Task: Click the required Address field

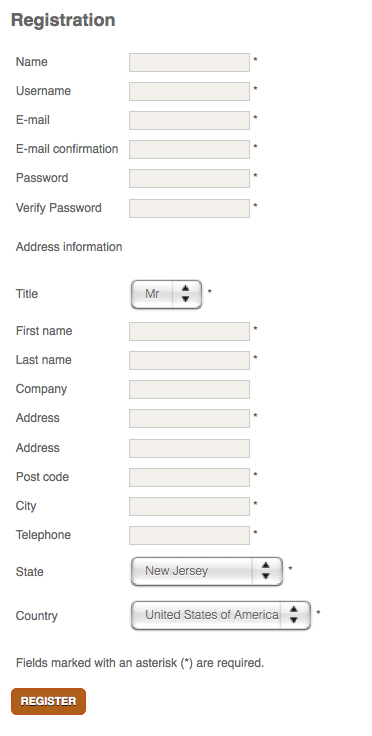Action: [189, 418]
